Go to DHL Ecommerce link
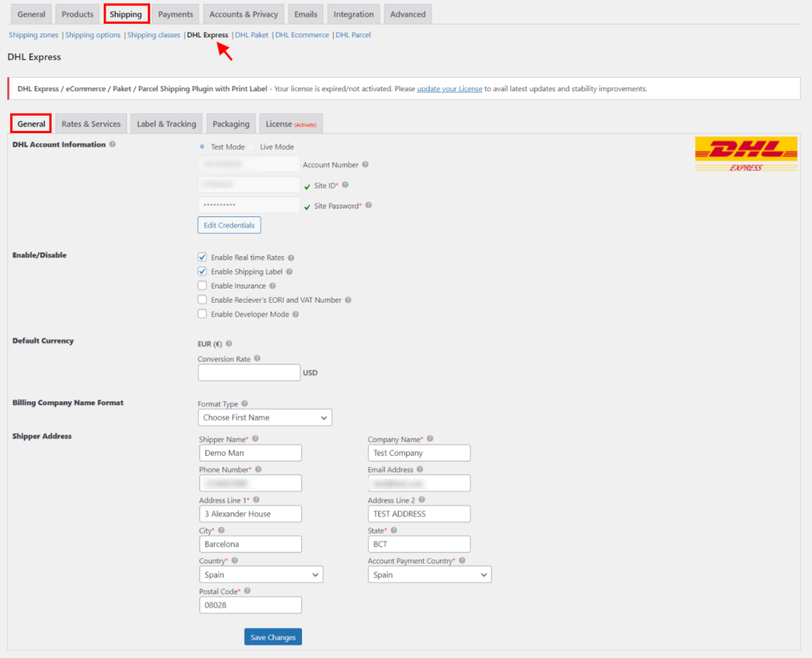Screen dimensions: 812x658 coord(302,35)
